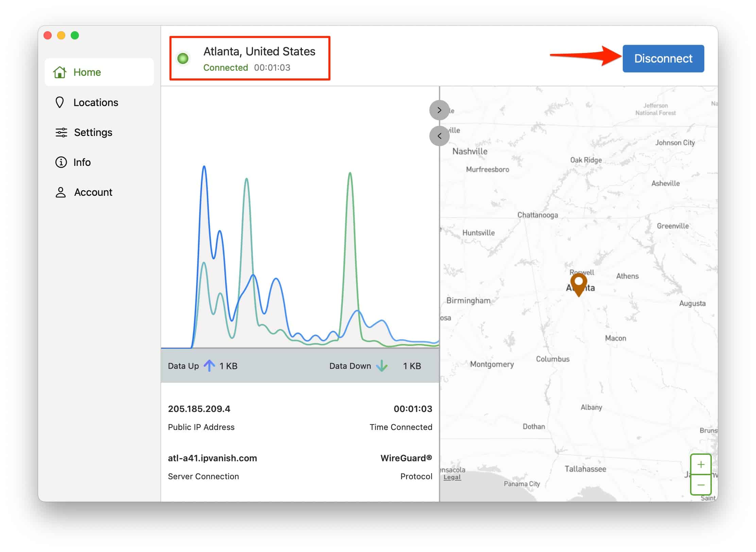Click Asheville on the map

[x=666, y=184]
